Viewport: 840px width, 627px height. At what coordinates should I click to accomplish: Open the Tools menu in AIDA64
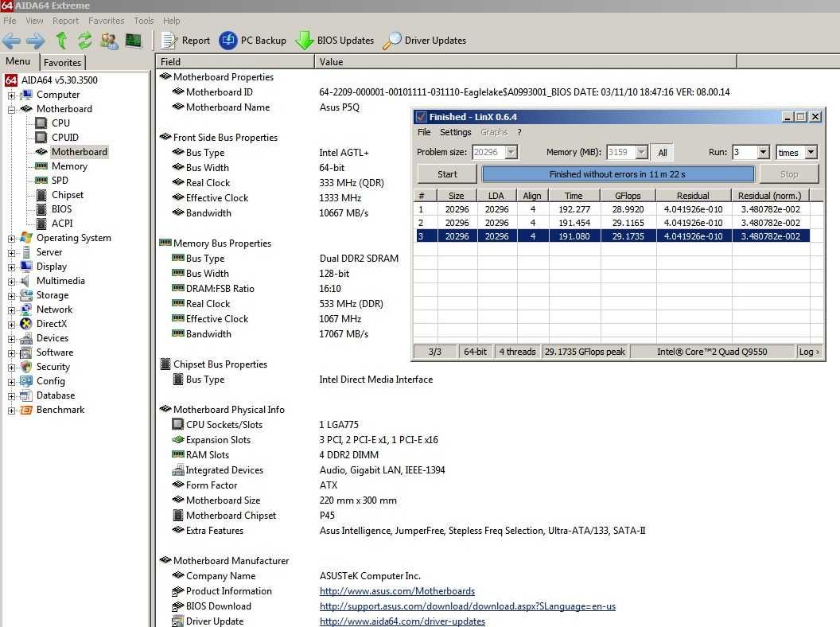(144, 21)
